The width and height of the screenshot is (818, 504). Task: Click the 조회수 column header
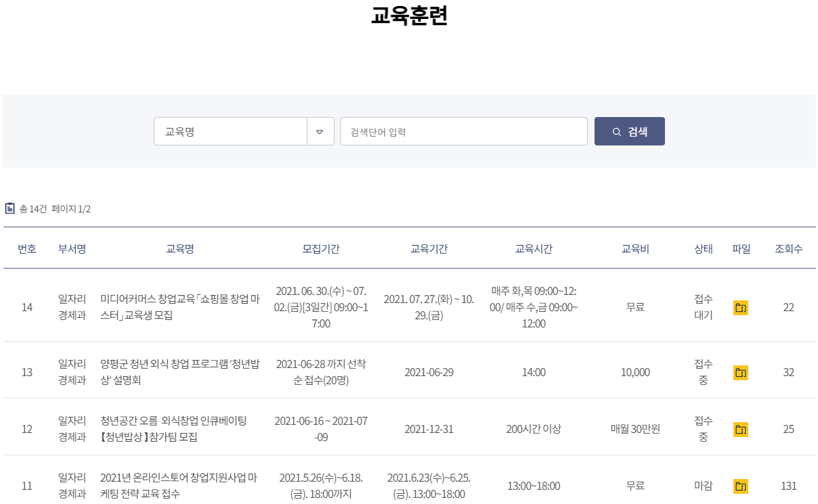point(788,248)
